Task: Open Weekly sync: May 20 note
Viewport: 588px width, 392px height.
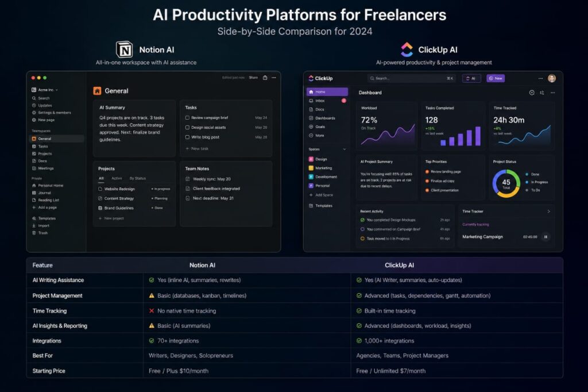Action: click(x=208, y=179)
